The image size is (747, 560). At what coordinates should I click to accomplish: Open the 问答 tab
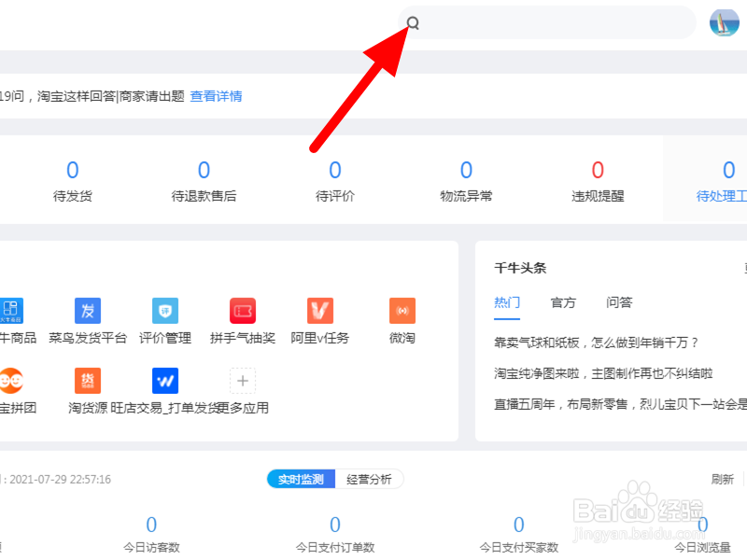(620, 302)
